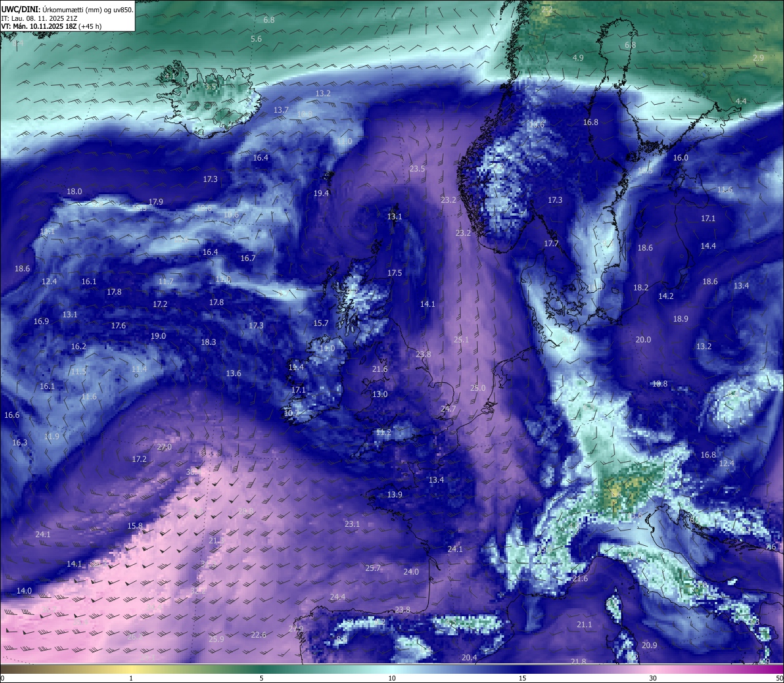This screenshot has height=683, width=784.
Task: Select the 13.9 value label
Action: (x=394, y=494)
